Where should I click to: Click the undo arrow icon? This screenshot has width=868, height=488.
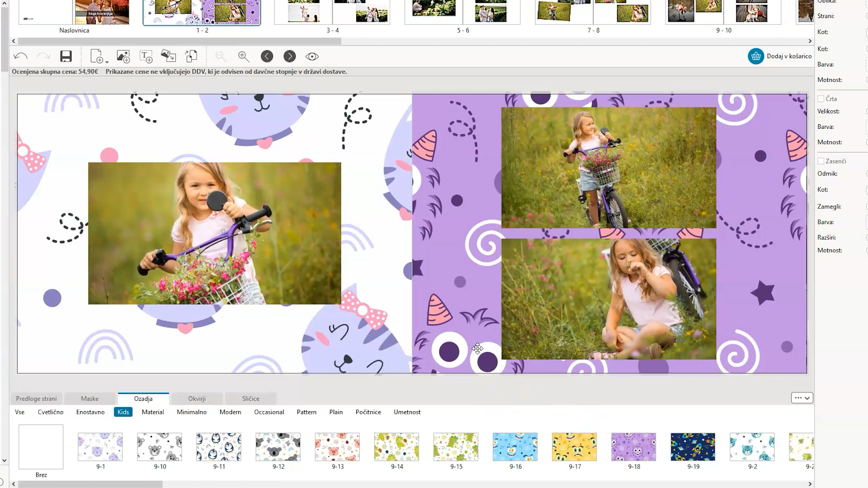(x=21, y=56)
